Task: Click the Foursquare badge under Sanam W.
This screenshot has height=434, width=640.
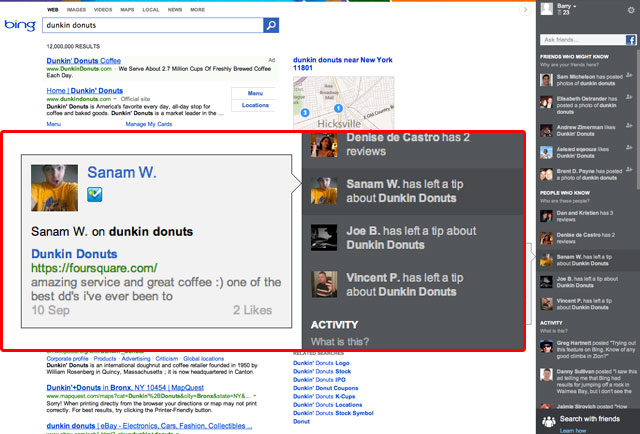Action: (95, 195)
